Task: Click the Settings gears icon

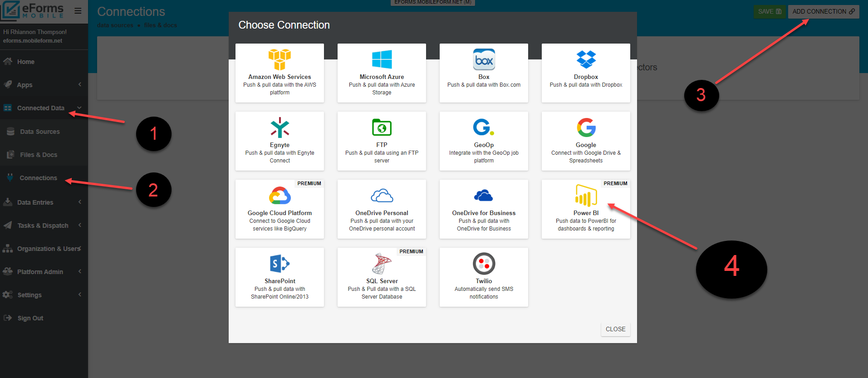Action: (8, 295)
